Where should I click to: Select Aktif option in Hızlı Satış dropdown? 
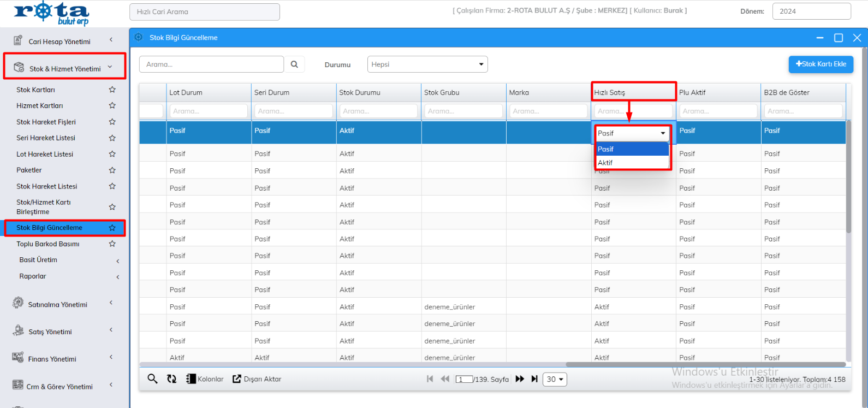605,163
